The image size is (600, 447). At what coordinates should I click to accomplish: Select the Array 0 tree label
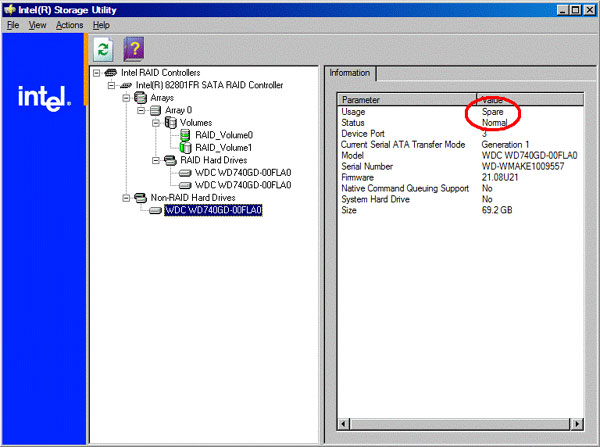pos(178,111)
